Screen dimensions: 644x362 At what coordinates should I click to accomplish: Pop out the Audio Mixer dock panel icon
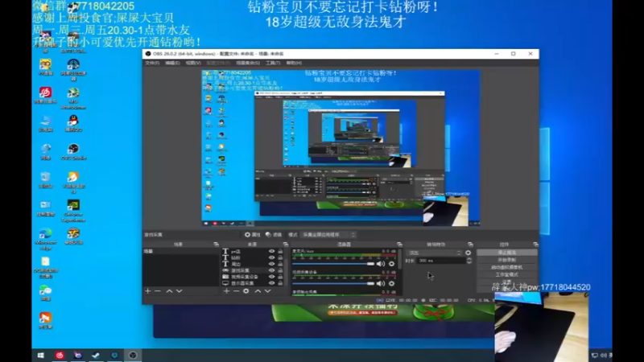[x=399, y=245]
